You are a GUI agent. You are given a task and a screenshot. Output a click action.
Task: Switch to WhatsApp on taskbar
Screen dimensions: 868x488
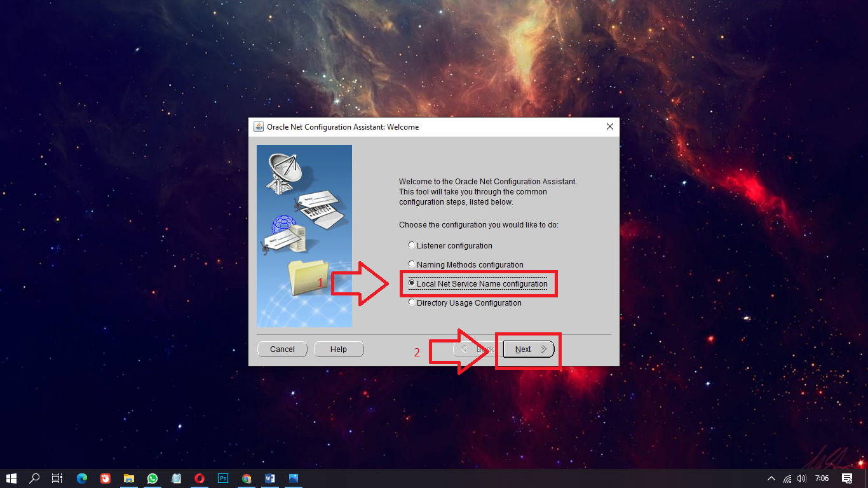(153, 478)
